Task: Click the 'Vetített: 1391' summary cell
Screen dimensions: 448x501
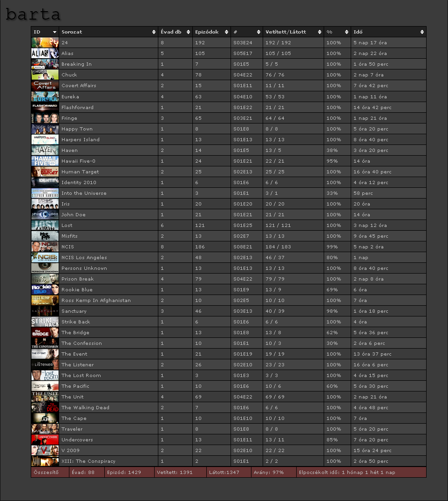Action: 180,472
